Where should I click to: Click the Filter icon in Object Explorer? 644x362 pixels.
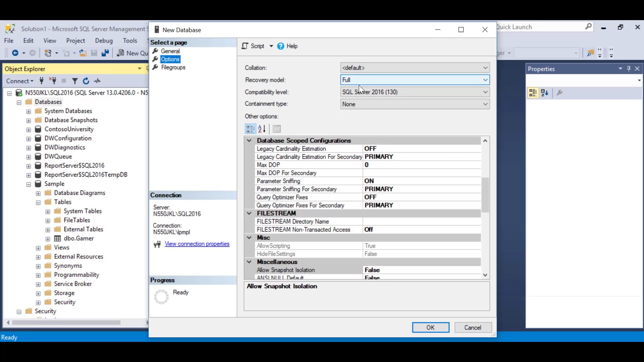75,81
